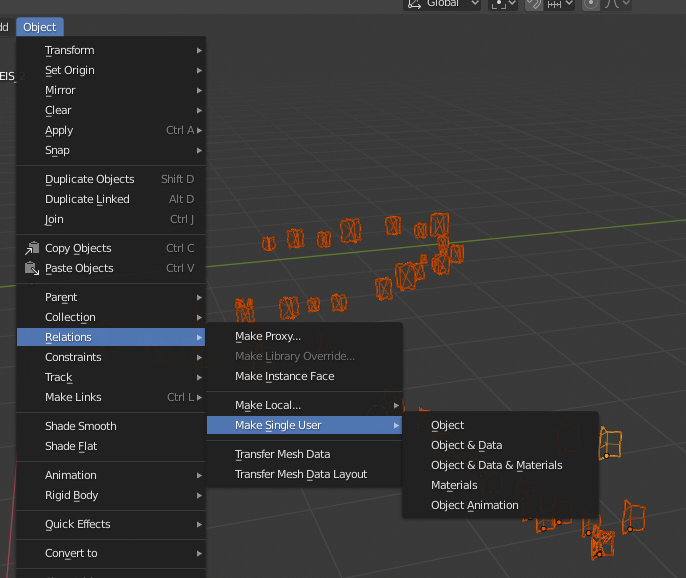686x578 pixels.
Task: Open the Convert to submenu
Action: point(111,553)
